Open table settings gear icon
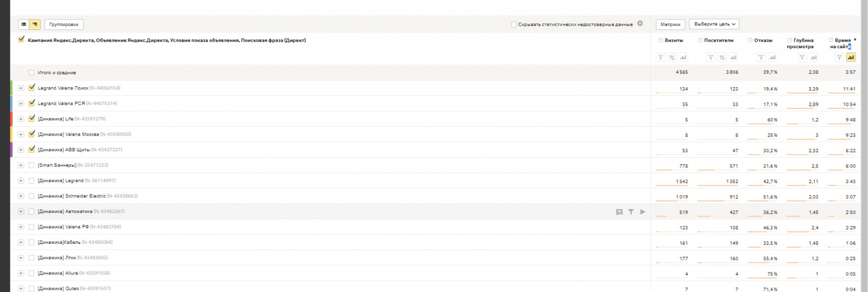 (640, 23)
